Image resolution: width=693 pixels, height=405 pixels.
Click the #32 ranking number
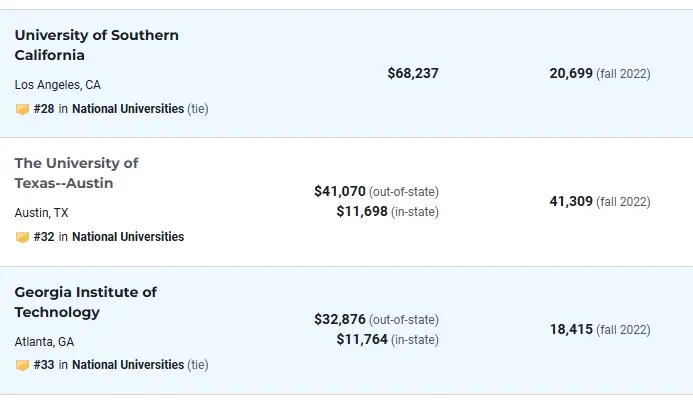(x=44, y=237)
